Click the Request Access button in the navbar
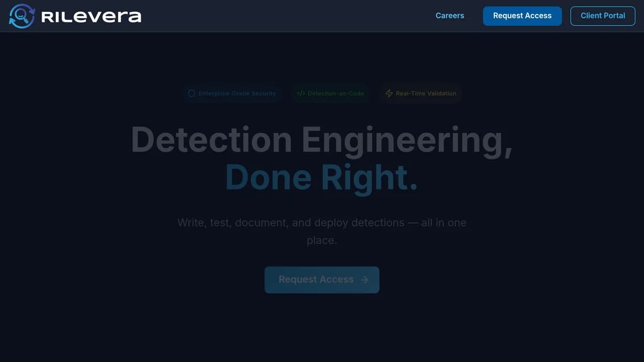Image resolution: width=644 pixels, height=362 pixels. tap(522, 16)
